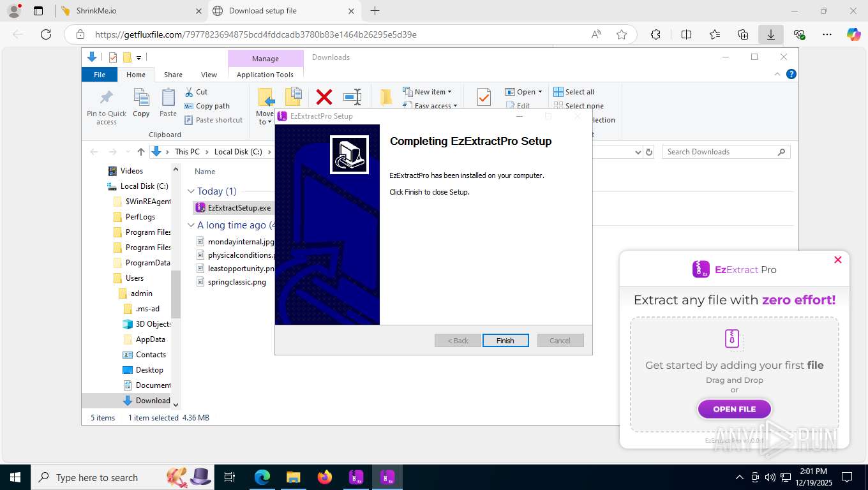Open File menu in Explorer
Image resolution: width=868 pixels, height=490 pixels.
tap(100, 75)
